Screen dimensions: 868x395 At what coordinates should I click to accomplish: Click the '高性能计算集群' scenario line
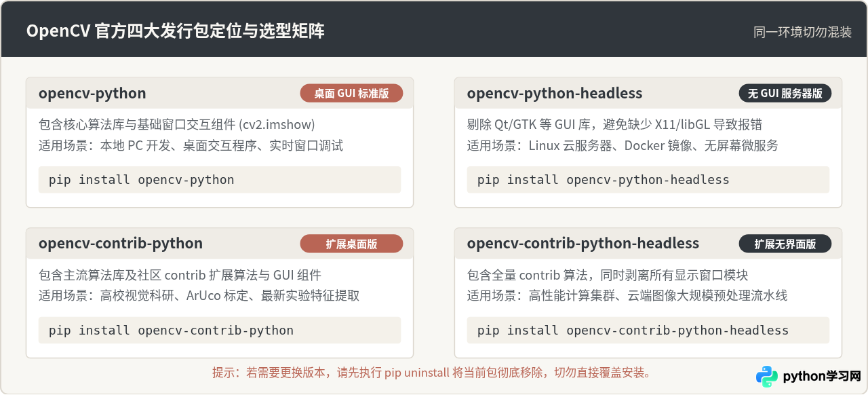[627, 296]
